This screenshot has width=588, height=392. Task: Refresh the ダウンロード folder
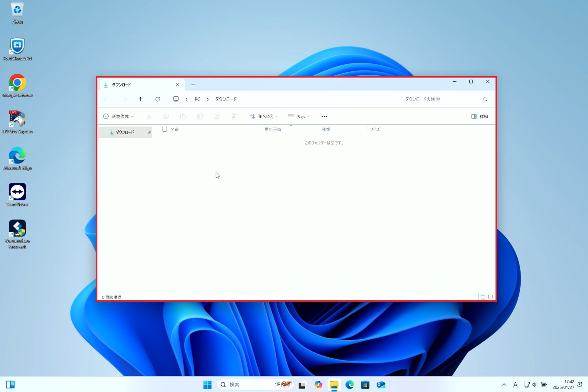[x=158, y=99]
